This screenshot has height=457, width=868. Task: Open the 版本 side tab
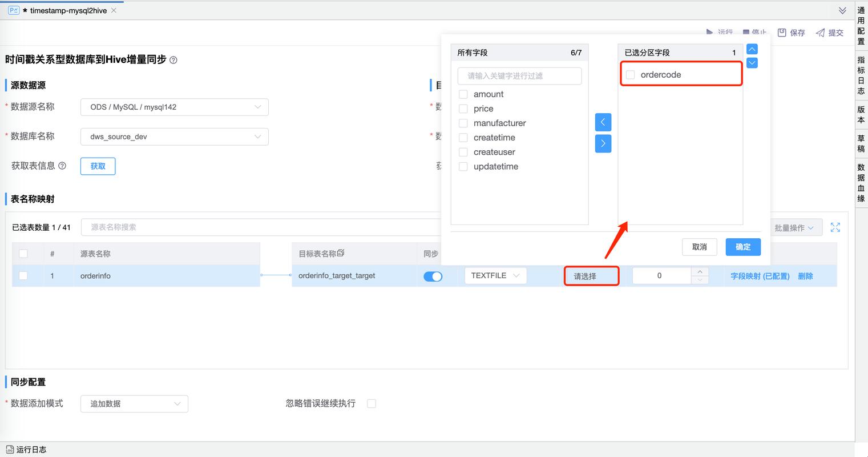861,114
